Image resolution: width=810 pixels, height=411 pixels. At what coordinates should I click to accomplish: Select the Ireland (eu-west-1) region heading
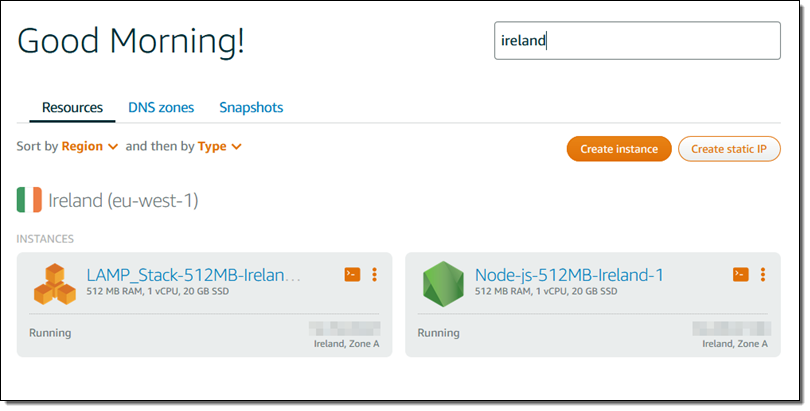pyautogui.click(x=123, y=200)
